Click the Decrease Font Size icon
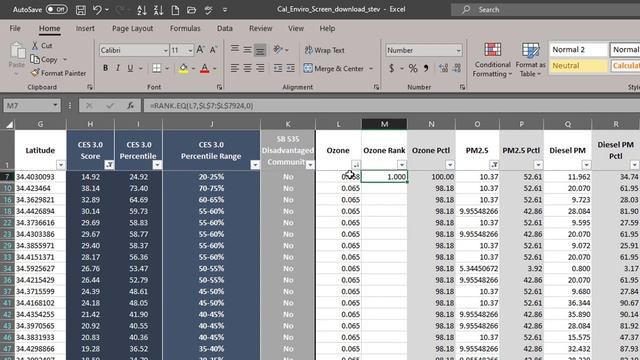Screen dimensions: 640x360 point(213,50)
